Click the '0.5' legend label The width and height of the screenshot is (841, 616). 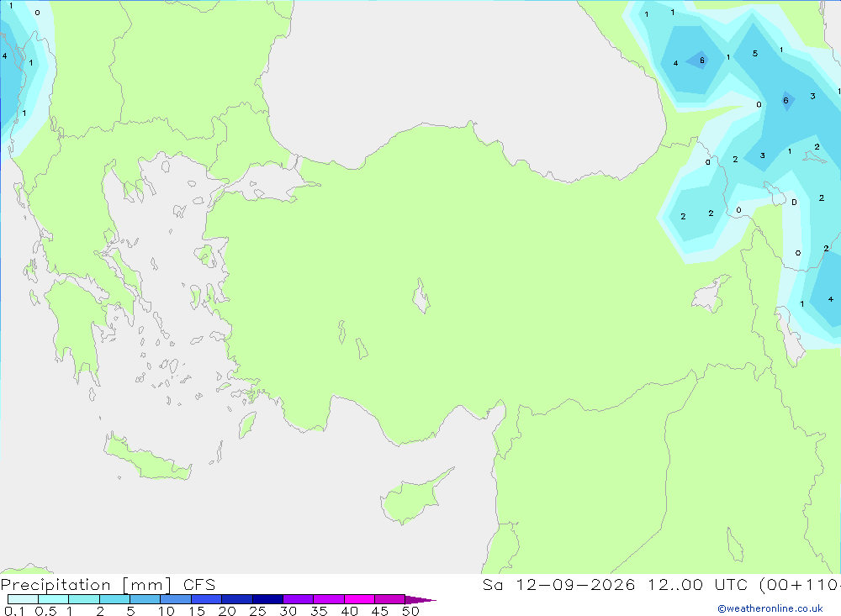[x=45, y=611]
